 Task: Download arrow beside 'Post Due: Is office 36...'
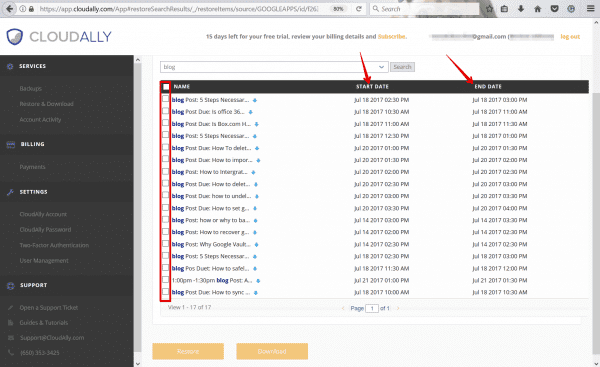pos(251,112)
